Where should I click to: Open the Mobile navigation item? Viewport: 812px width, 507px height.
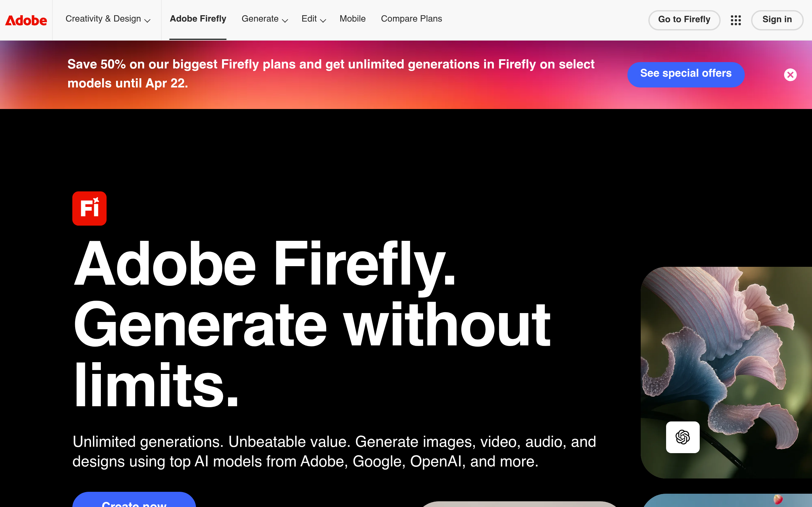[x=352, y=19]
